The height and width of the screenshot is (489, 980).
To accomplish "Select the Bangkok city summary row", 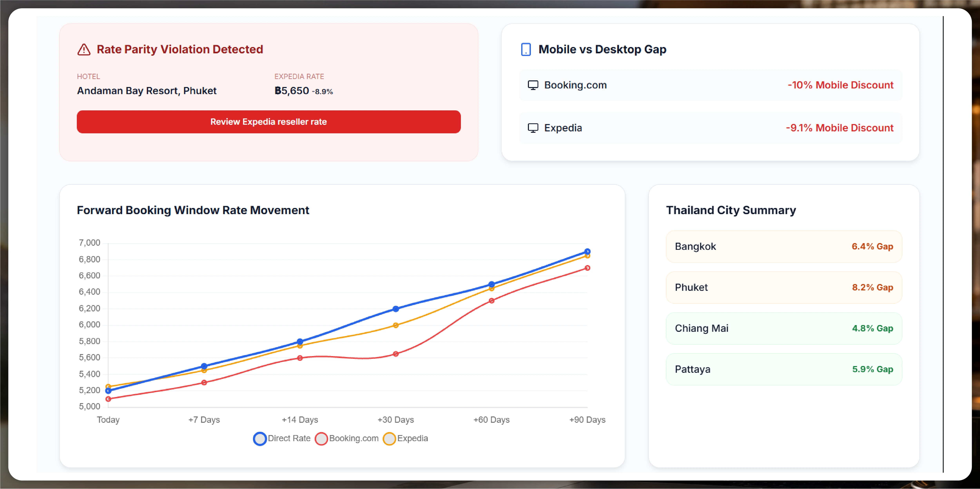I will [784, 247].
